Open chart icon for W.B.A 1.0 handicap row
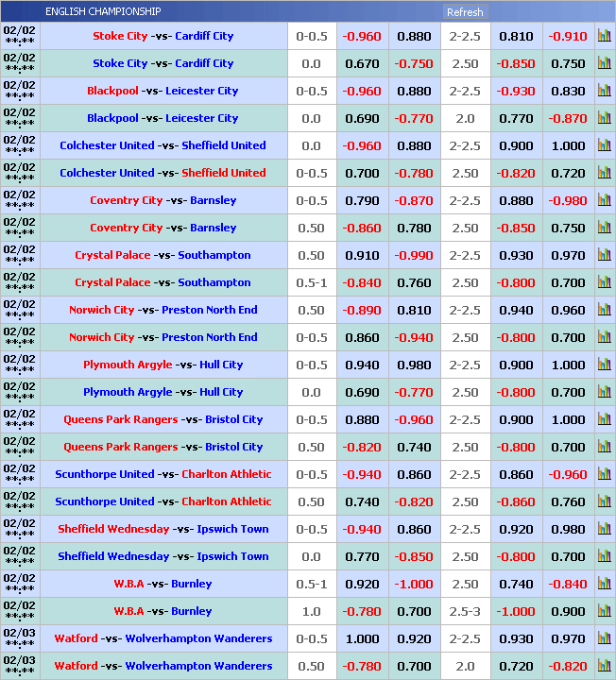The height and width of the screenshot is (680, 616). pyautogui.click(x=604, y=611)
